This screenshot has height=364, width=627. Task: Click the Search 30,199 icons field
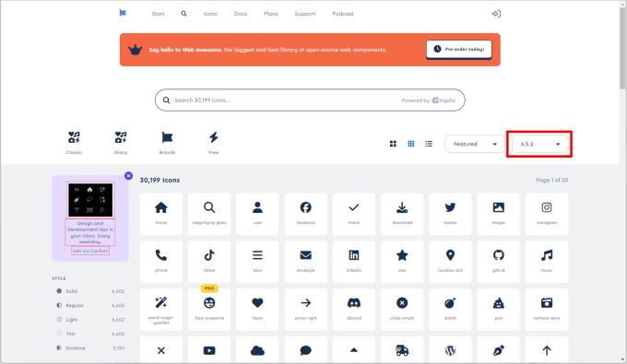point(310,100)
